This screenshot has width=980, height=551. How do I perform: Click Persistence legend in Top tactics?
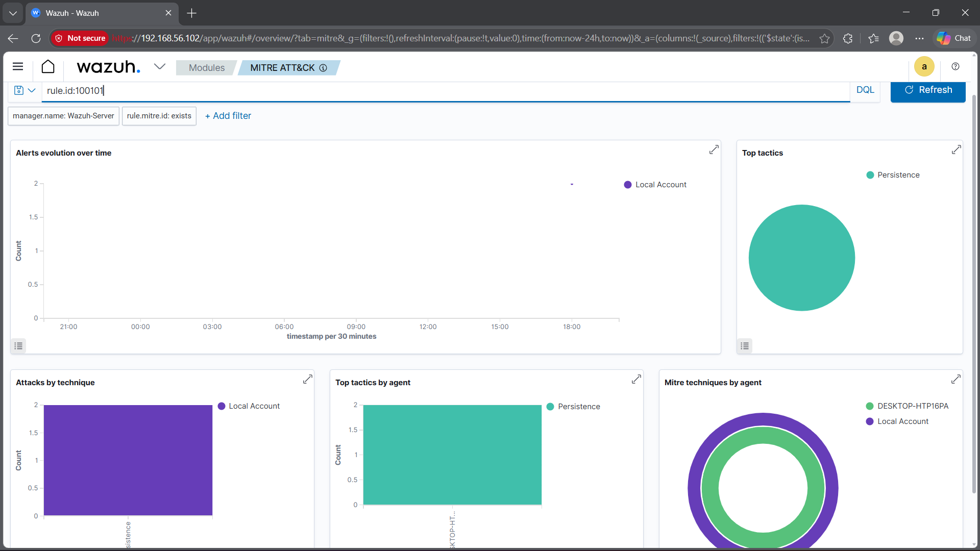(893, 175)
